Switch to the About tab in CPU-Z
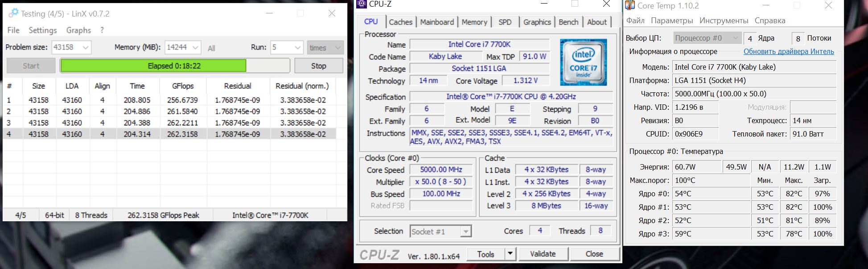This screenshot has width=868, height=269. pyautogui.click(x=596, y=22)
